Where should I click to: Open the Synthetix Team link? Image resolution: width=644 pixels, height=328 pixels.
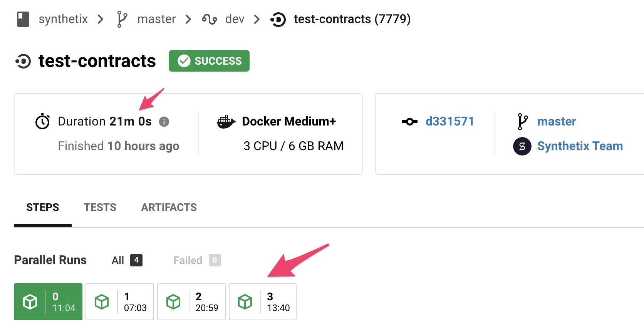coord(580,146)
